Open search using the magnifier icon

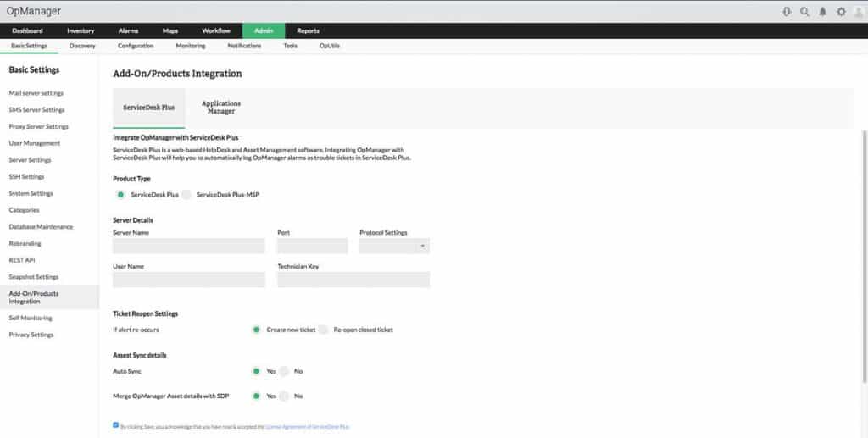[x=804, y=12]
